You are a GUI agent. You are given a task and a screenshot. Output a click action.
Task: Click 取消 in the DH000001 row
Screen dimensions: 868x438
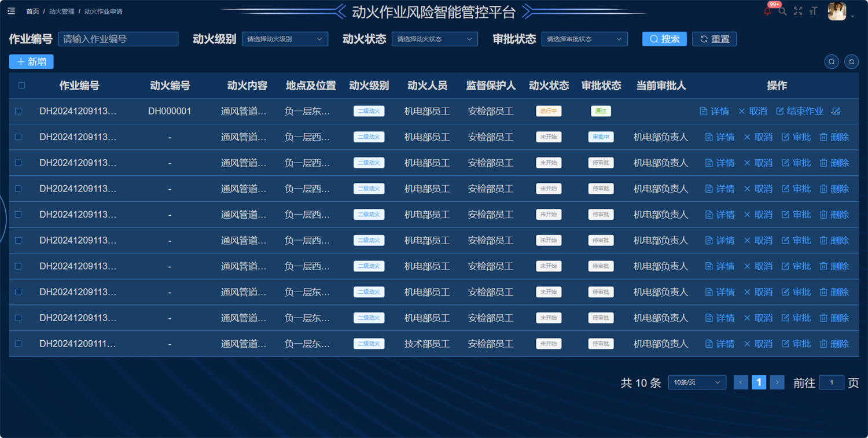[752, 111]
